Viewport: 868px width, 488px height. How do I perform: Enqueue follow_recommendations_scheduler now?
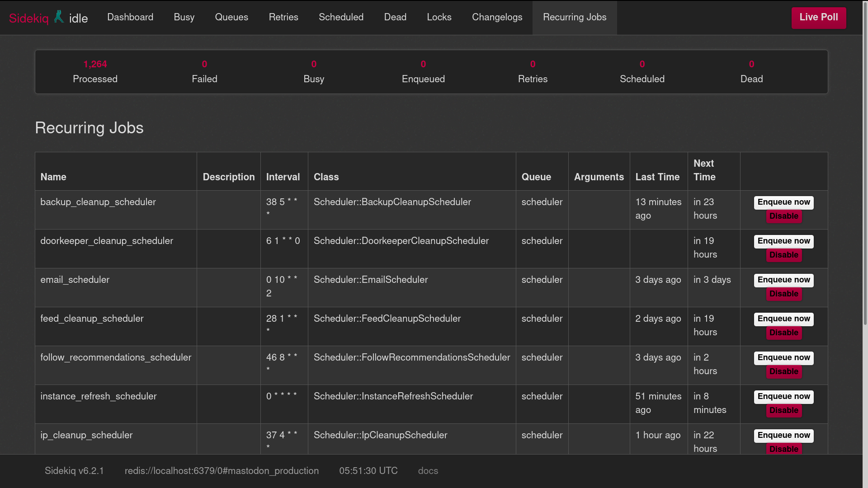pos(783,358)
